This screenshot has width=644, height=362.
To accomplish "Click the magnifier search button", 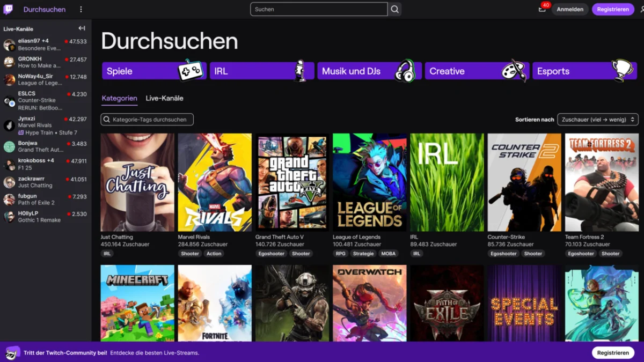I will click(394, 9).
